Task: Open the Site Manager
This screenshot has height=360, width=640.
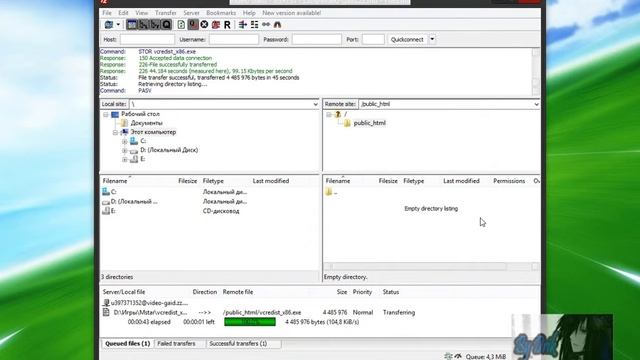Action: tap(109, 25)
